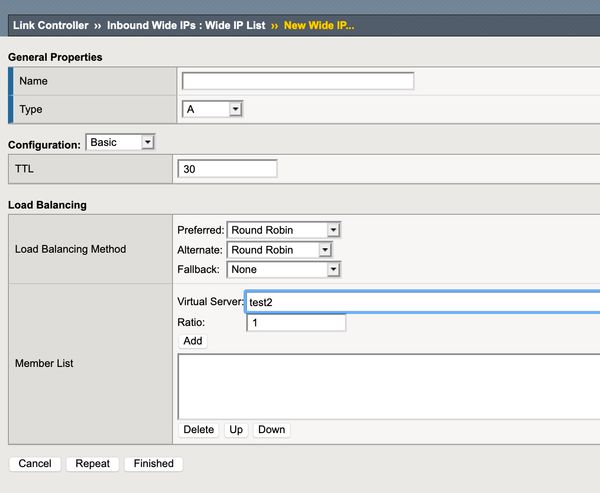Cancel the new Wide IP form

click(35, 464)
